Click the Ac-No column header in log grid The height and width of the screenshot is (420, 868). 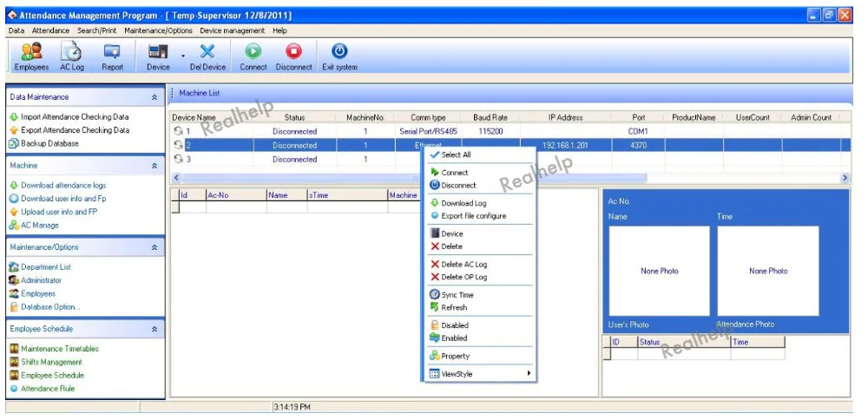236,195
